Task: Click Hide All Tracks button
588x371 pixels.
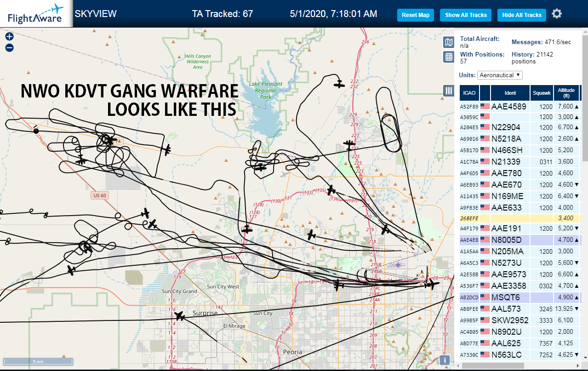Action: [x=522, y=15]
